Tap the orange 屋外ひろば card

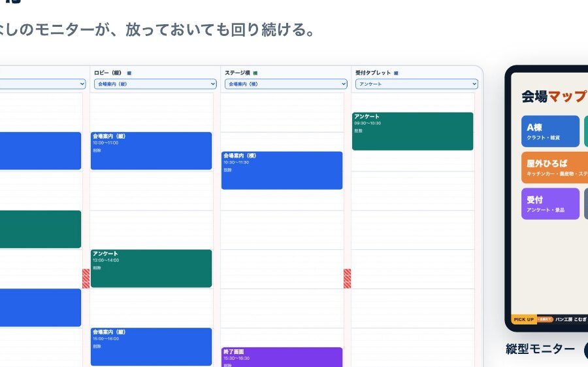[x=555, y=167]
